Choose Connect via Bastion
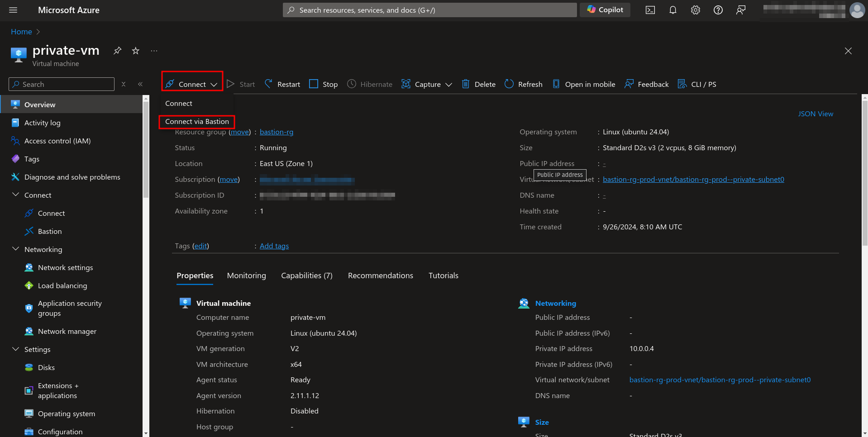Screen dimensions: 868x437 [x=197, y=121]
